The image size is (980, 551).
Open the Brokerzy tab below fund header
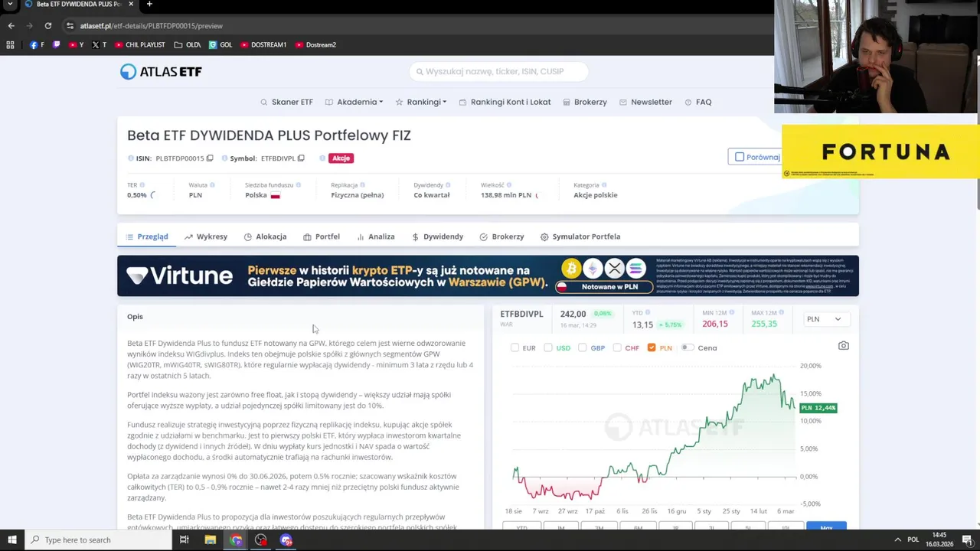[x=501, y=236]
